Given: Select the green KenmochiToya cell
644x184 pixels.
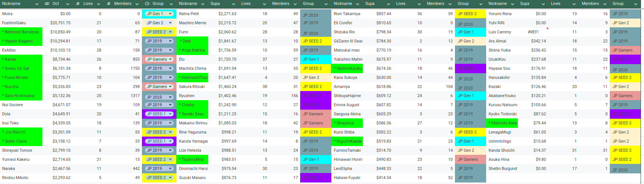Looking at the screenshot, I should [192, 77].
